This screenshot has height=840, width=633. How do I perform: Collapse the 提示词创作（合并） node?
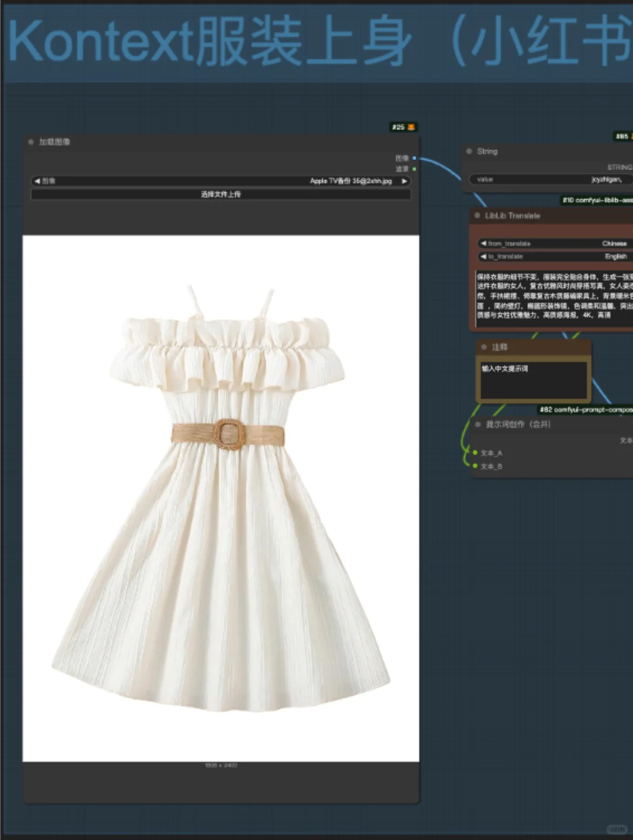point(478,424)
